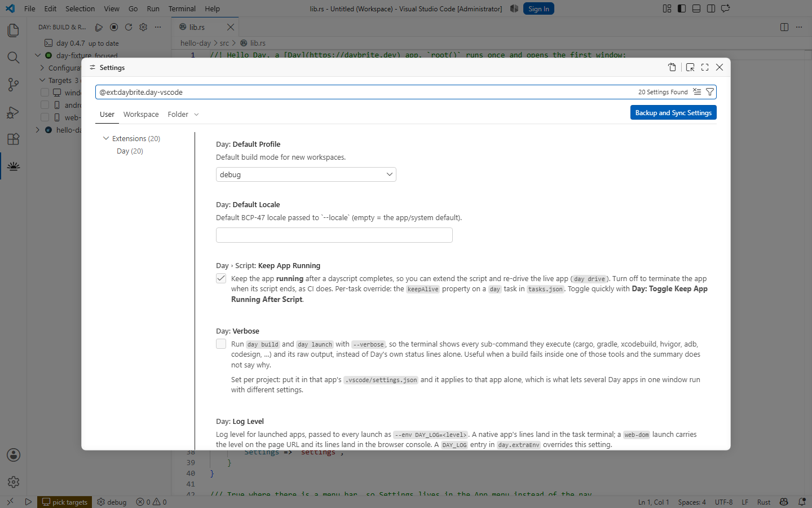
Task: Click Spaces: 4 in status bar
Action: [692, 502]
